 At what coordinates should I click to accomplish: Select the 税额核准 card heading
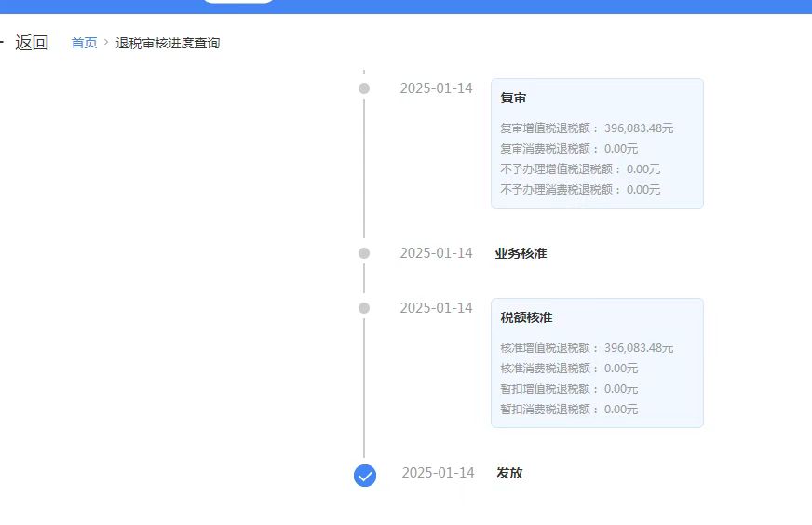tap(526, 317)
